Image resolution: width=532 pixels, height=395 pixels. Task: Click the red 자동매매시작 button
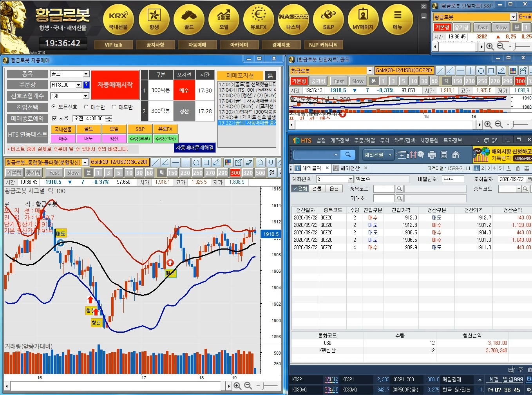(115, 85)
